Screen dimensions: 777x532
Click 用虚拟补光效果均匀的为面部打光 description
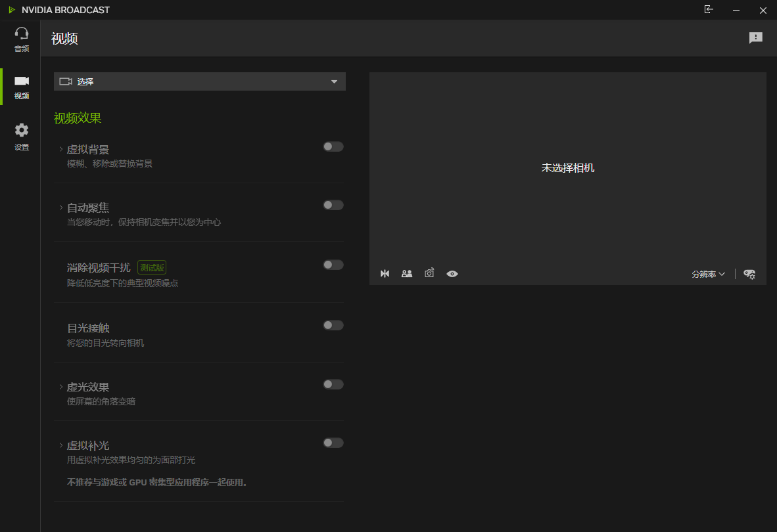click(x=131, y=460)
